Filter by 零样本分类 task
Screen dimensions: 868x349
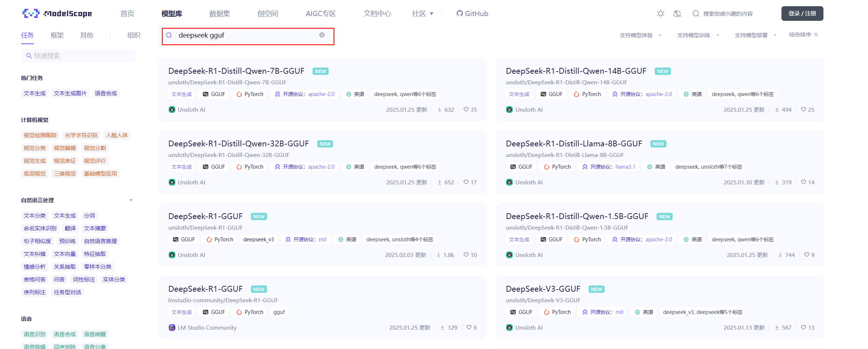click(x=97, y=267)
